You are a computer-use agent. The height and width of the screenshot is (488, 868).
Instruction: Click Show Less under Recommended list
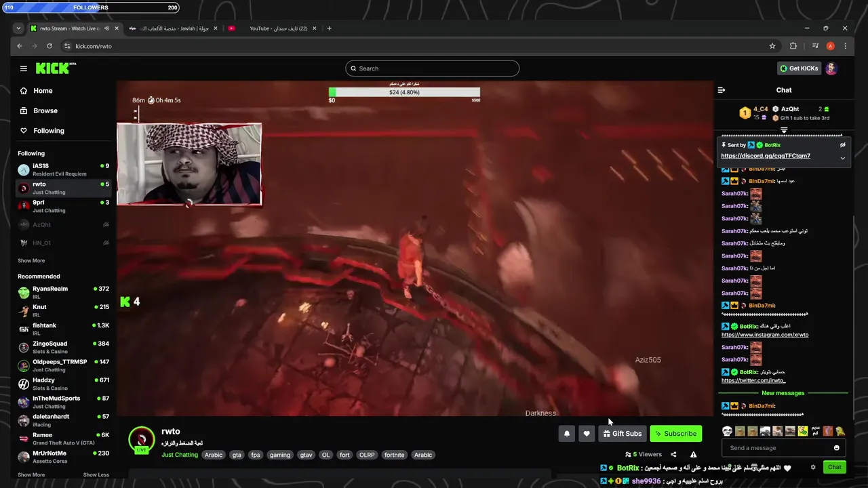coord(96,475)
